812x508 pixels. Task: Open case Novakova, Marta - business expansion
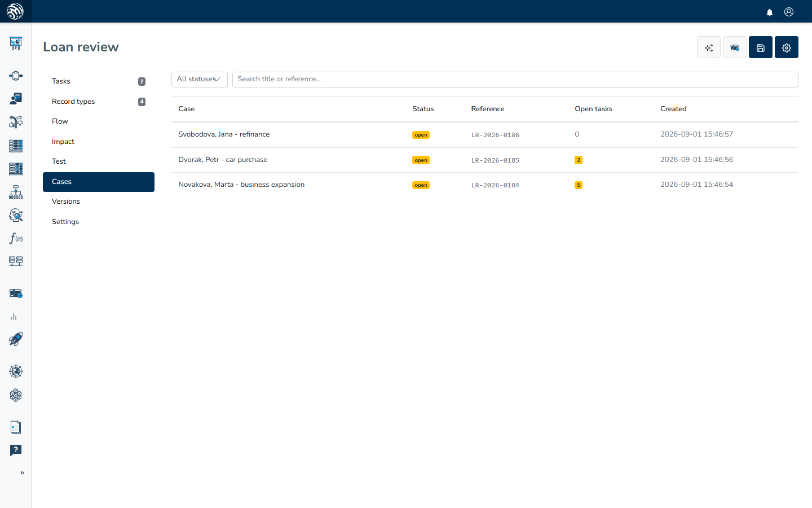click(x=241, y=185)
